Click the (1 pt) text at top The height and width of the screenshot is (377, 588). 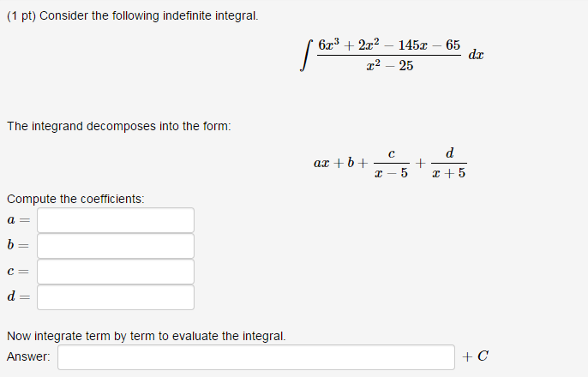point(21,15)
